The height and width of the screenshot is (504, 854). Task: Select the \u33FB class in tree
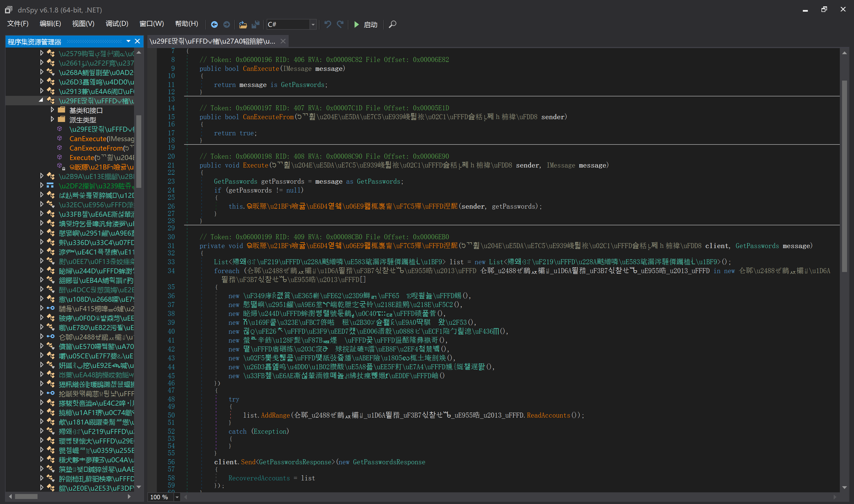pyautogui.click(x=96, y=214)
